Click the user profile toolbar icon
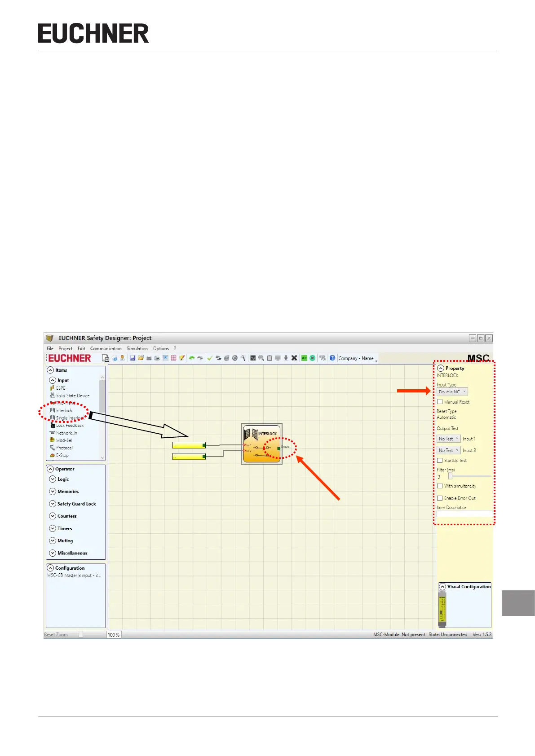The image size is (535, 756). (123, 358)
